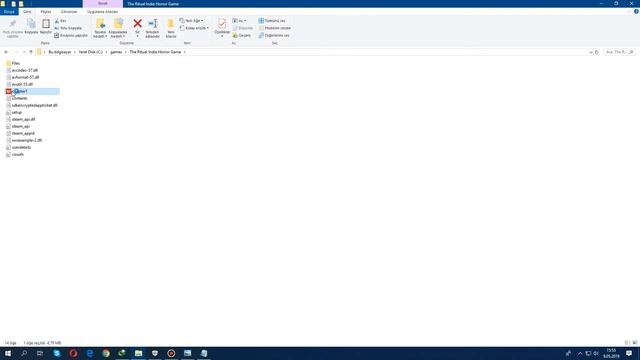The image size is (640, 360).
Task: Click games in the breadcrumb path
Action: click(116, 52)
